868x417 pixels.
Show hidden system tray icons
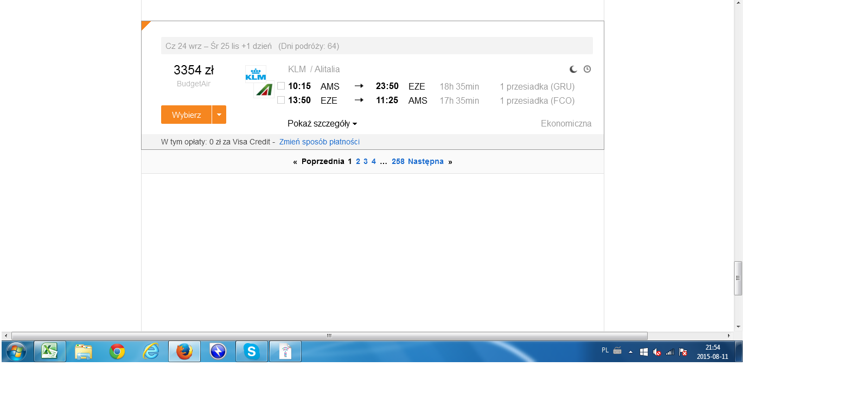[630, 352]
